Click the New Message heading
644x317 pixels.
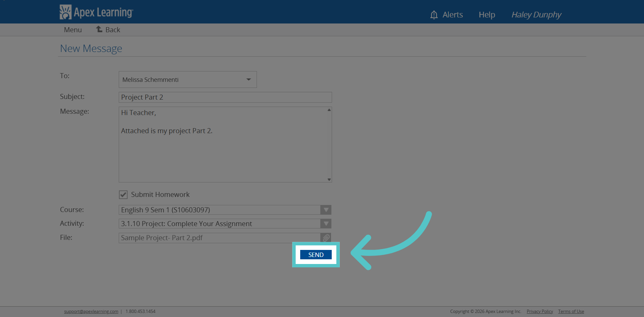pyautogui.click(x=91, y=49)
